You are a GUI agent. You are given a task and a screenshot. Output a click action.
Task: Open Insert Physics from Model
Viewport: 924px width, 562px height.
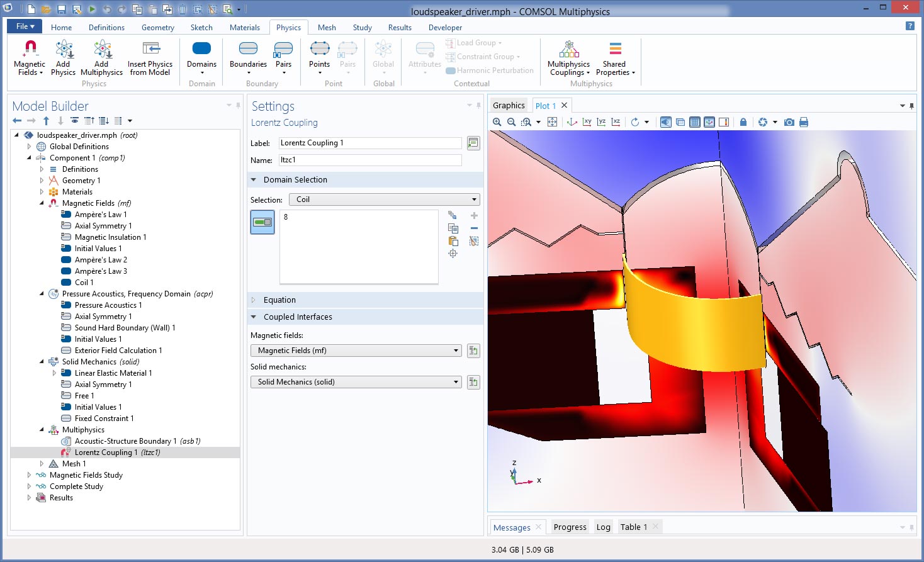(150, 58)
